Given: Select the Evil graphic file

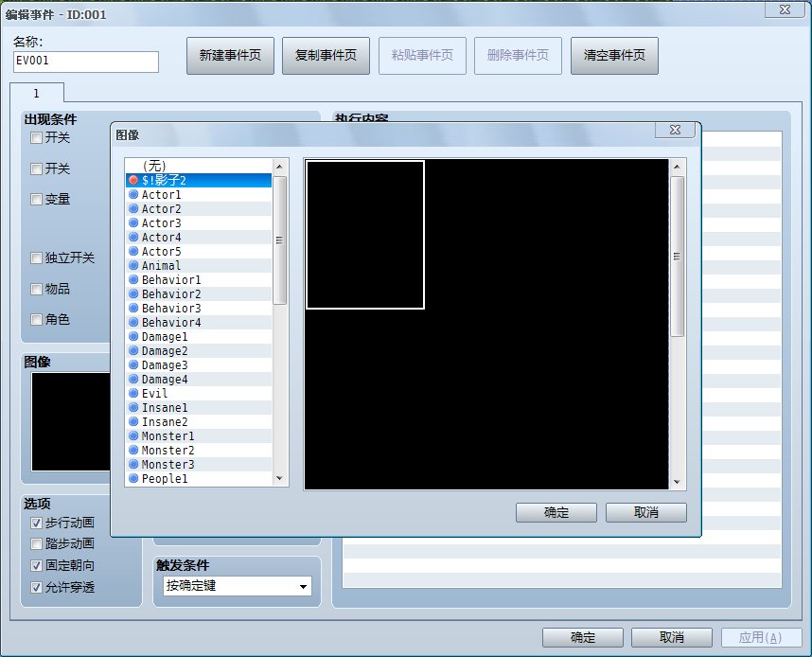Looking at the screenshot, I should click(199, 393).
